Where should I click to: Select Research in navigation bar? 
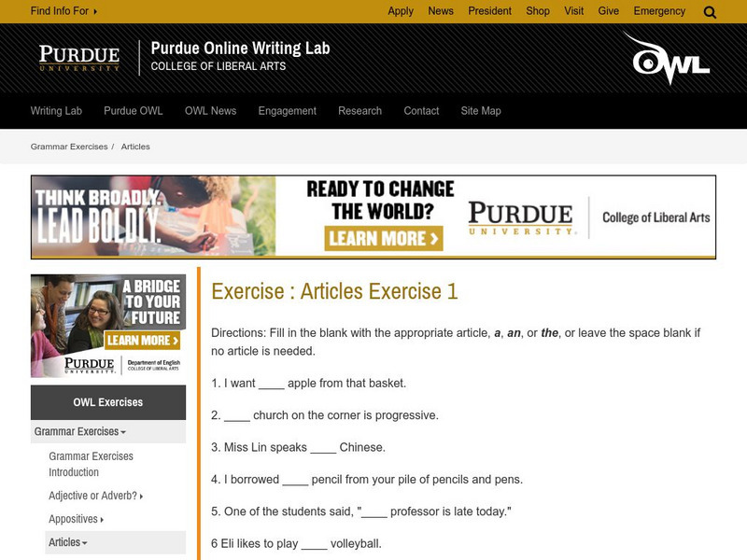(359, 110)
